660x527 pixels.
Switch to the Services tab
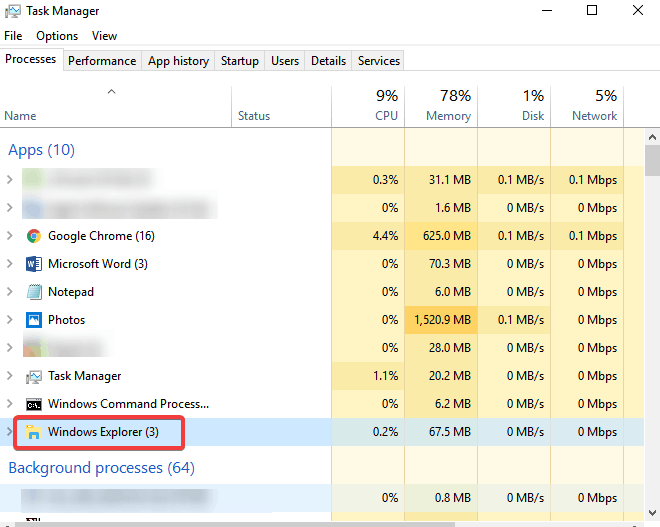tap(379, 61)
